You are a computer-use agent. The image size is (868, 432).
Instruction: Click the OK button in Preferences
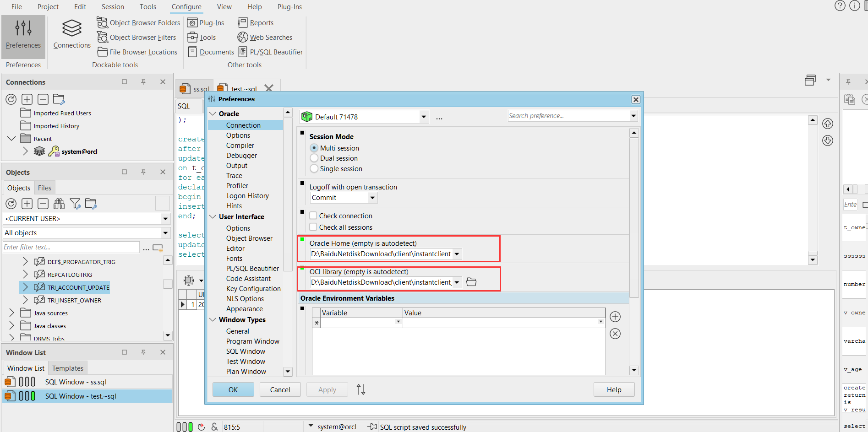tap(233, 390)
